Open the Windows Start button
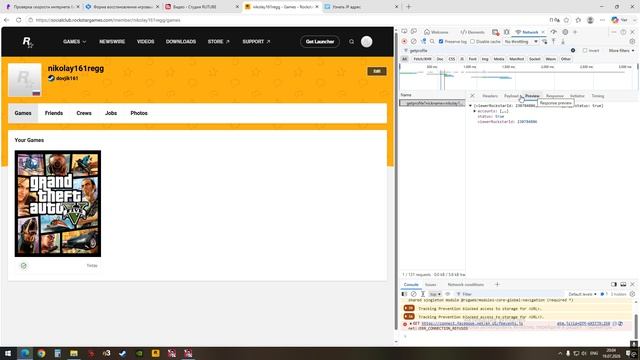Screen dimensions: 640x360 coord(8,353)
